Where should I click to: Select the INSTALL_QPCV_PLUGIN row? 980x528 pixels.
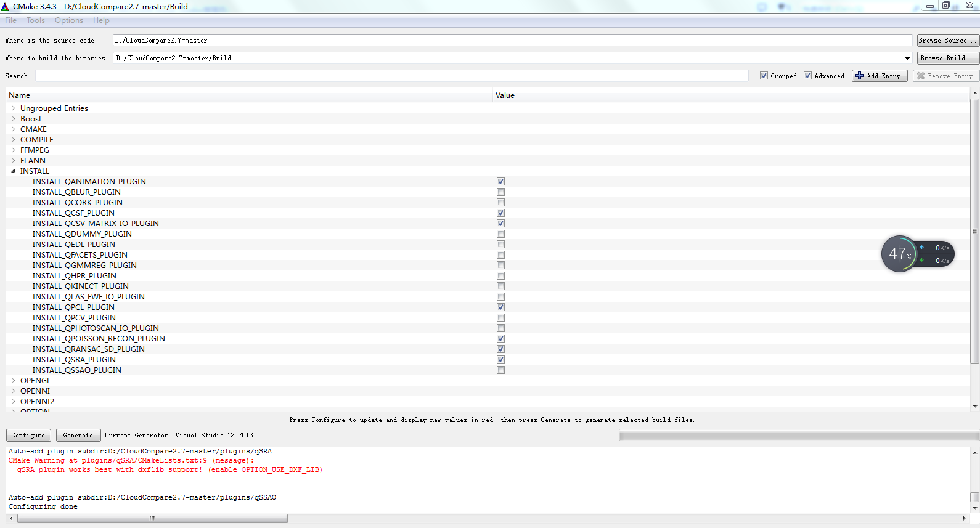point(488,318)
